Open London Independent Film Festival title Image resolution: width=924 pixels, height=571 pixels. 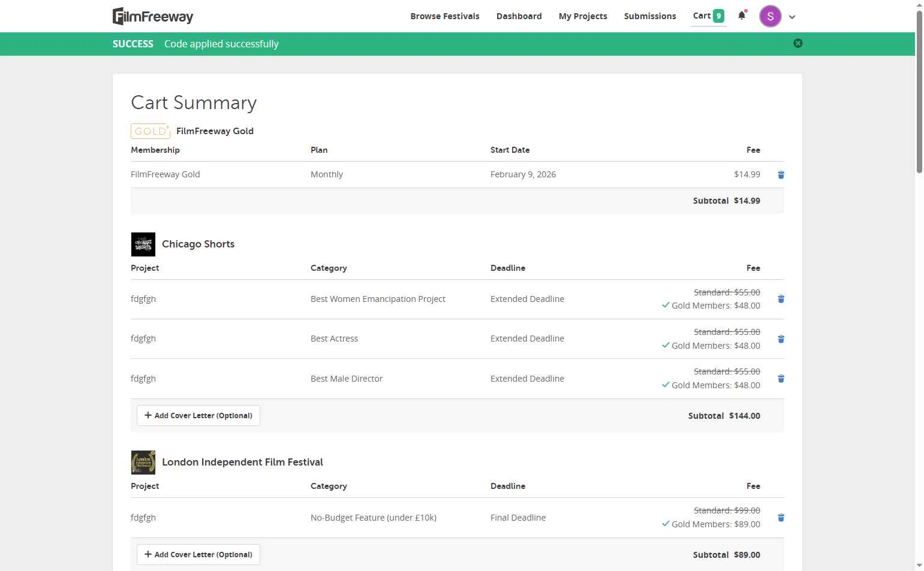(x=242, y=462)
